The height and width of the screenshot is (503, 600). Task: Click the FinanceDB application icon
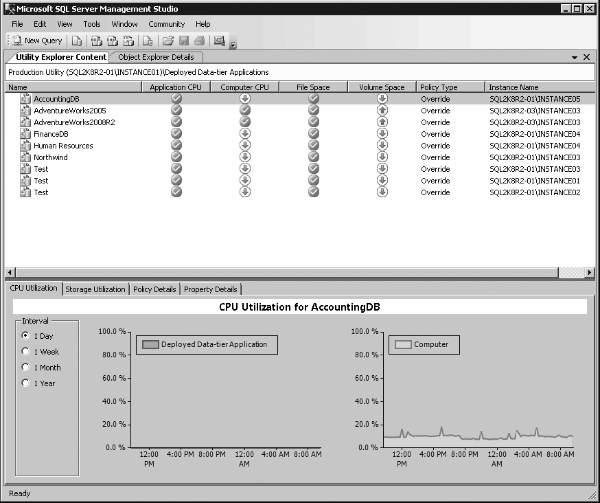pos(25,134)
